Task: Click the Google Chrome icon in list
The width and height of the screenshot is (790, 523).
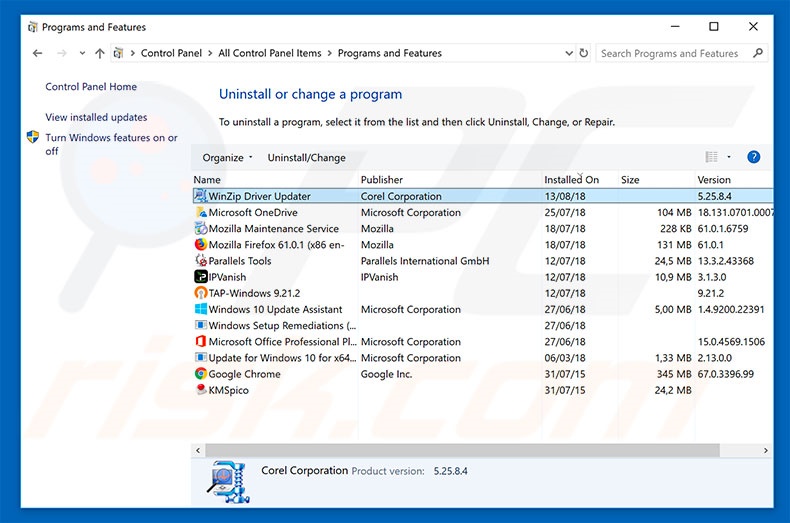Action: pyautogui.click(x=201, y=373)
